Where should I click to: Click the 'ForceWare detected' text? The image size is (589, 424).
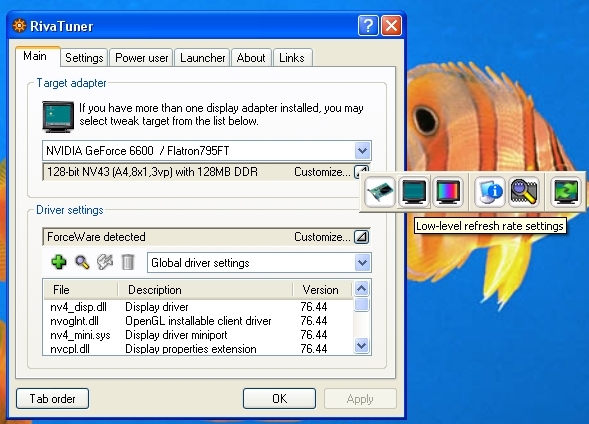[x=96, y=237]
